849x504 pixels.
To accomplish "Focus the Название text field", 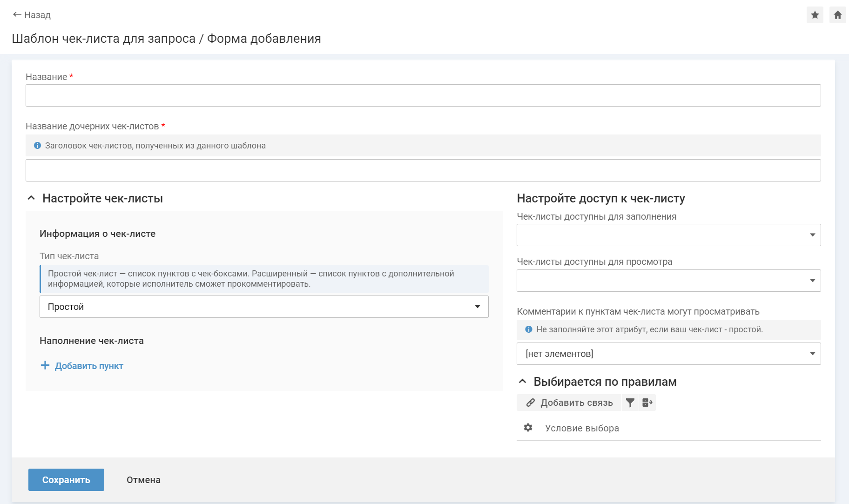I will point(423,95).
